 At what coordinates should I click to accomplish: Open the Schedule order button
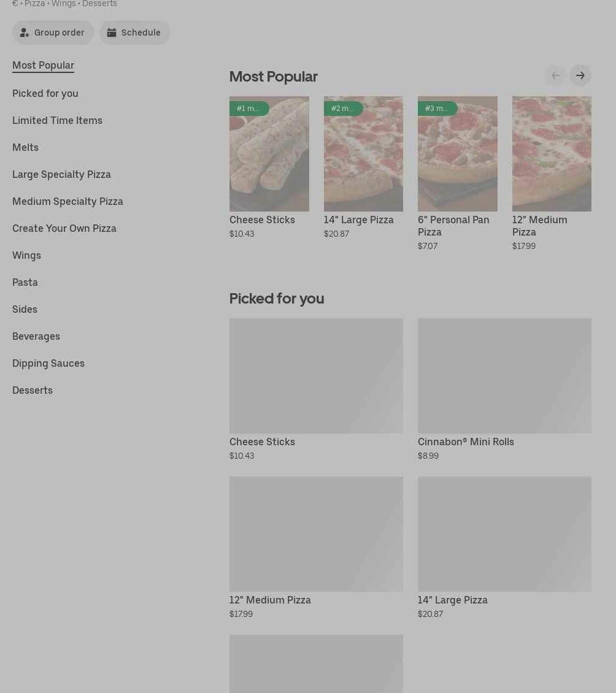(x=134, y=33)
